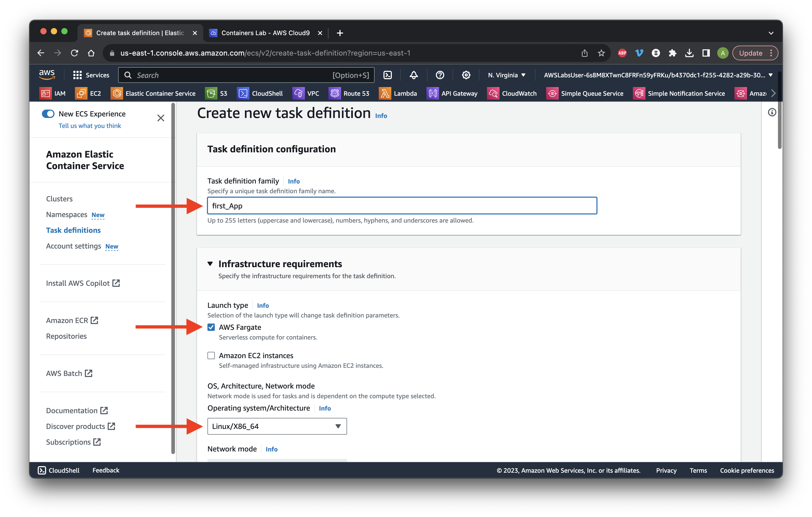Uncheck the AWS Fargate launch type
The height and width of the screenshot is (517, 812).
point(211,327)
